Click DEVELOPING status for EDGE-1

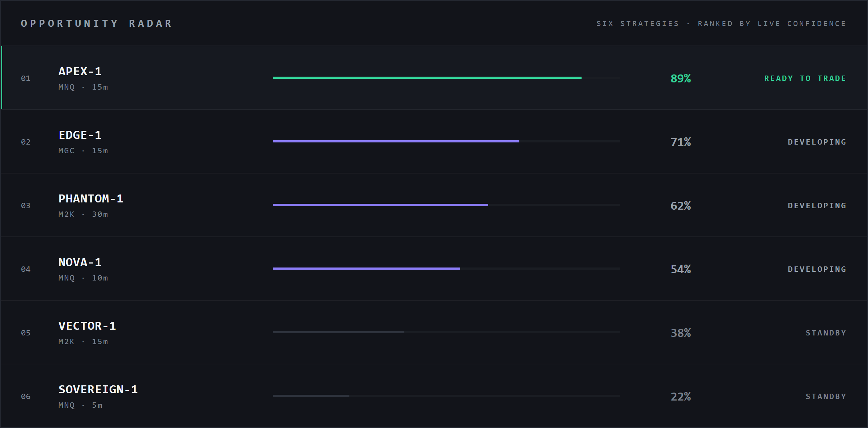(x=817, y=142)
